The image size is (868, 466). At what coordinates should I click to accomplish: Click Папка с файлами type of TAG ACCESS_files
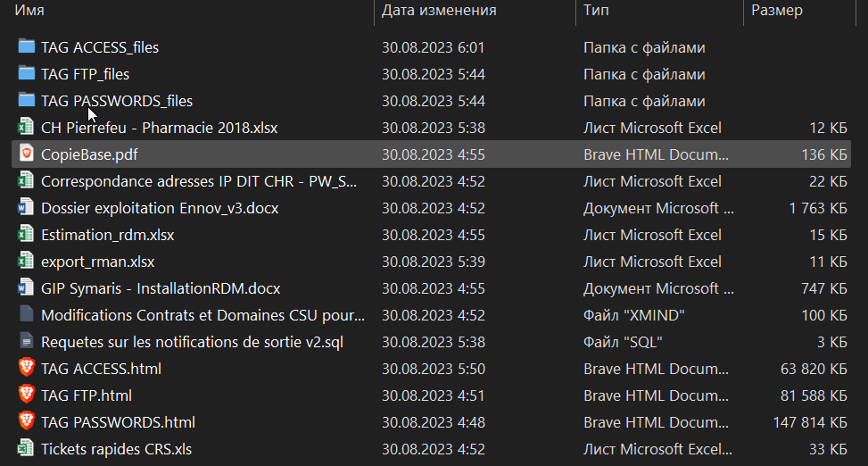point(644,47)
